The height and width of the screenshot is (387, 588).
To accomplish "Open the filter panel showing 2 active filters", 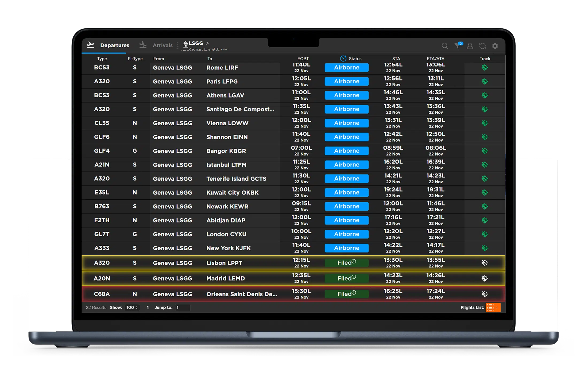I will [458, 46].
